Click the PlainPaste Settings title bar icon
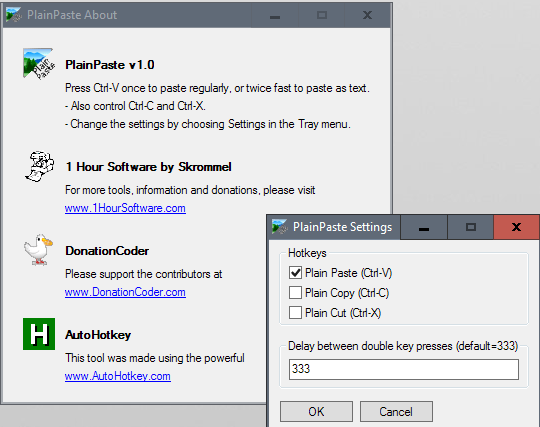This screenshot has height=427, width=540. click(280, 227)
